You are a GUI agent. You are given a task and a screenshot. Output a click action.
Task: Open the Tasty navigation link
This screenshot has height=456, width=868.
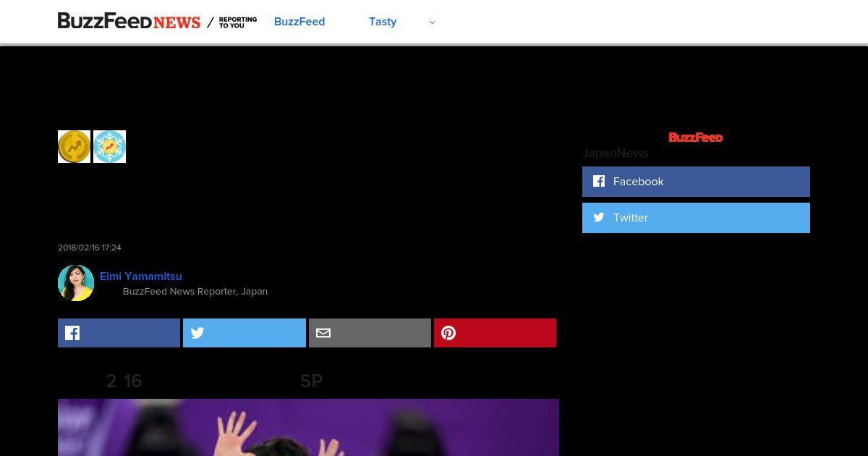(x=383, y=22)
